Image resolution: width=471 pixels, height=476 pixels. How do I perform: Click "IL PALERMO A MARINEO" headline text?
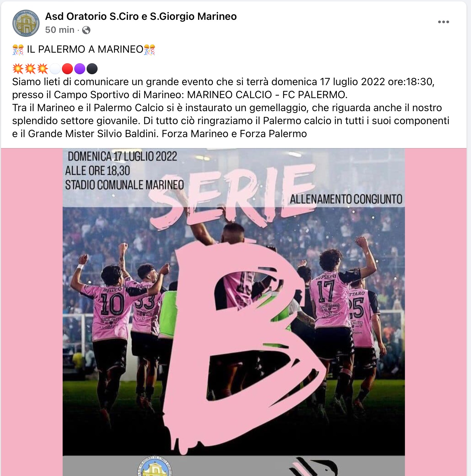[85, 50]
